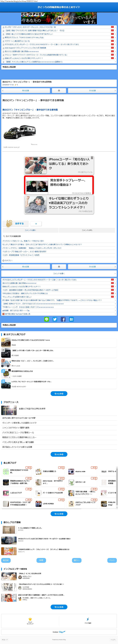Bookmark with the Hatena B! icon

coord(71,319)
